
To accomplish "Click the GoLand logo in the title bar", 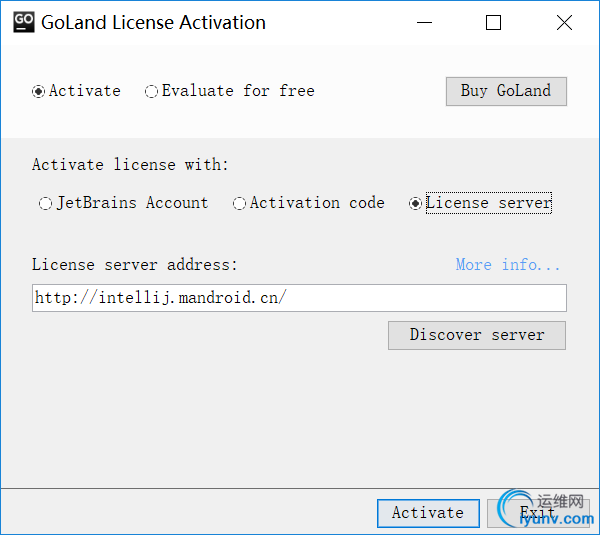I will (25, 22).
